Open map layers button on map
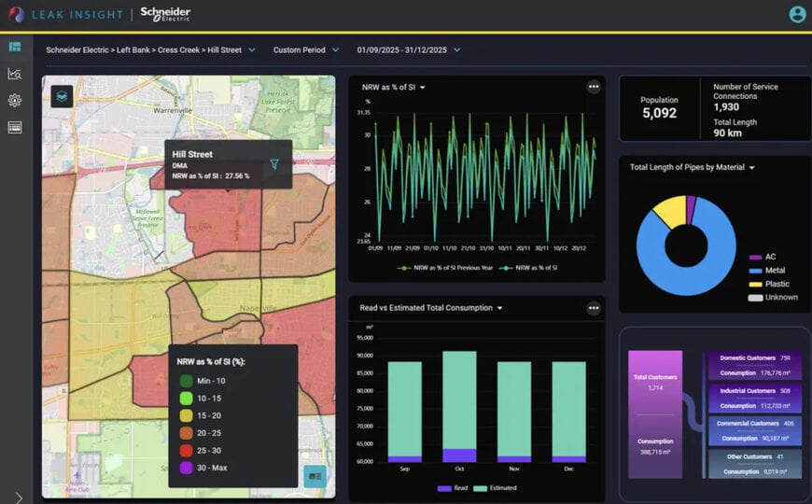 coord(62,96)
